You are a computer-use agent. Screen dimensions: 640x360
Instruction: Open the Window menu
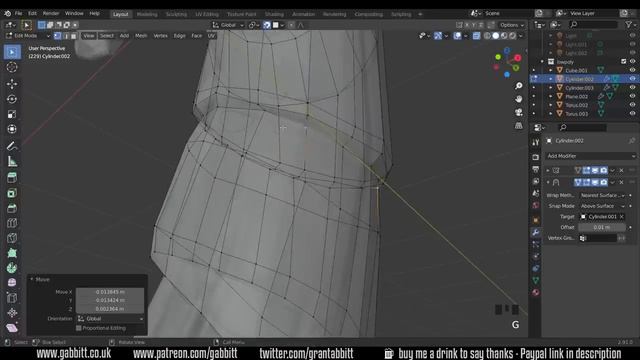[74, 13]
